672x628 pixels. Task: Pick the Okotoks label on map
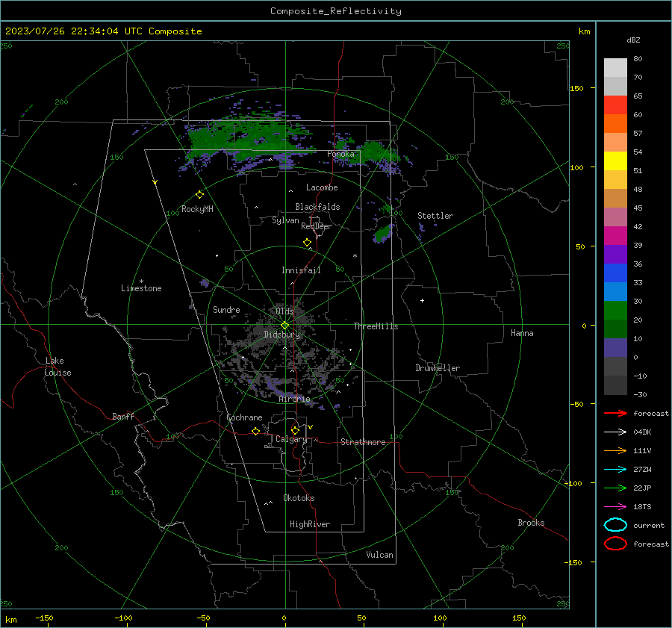[299, 498]
